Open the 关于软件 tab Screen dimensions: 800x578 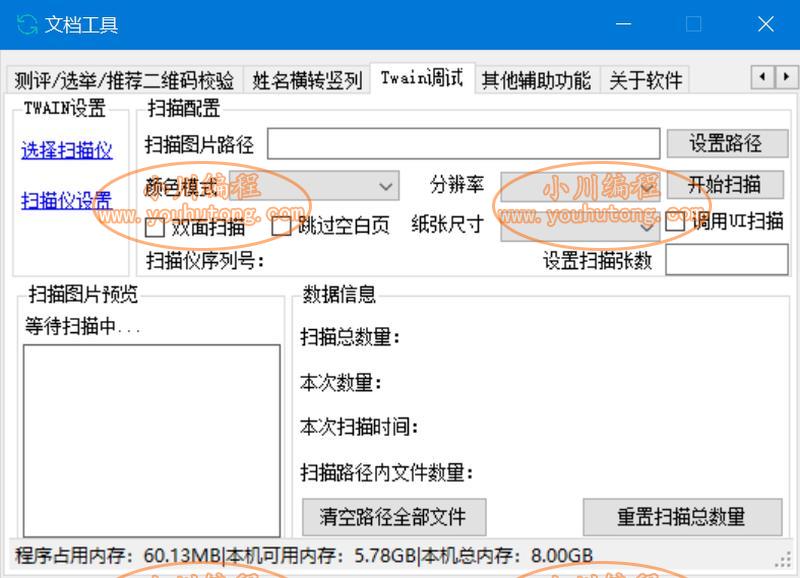click(x=645, y=80)
